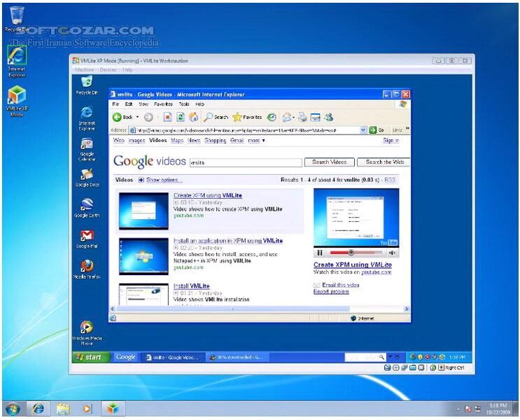Open VMLite XP Mode host desktop icon
Image resolution: width=520 pixels, height=420 pixels.
pos(16,98)
